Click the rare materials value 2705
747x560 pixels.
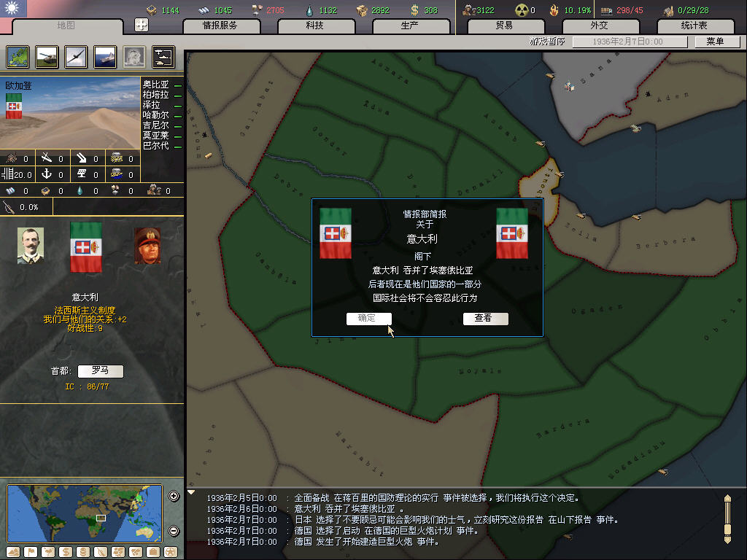pyautogui.click(x=275, y=10)
